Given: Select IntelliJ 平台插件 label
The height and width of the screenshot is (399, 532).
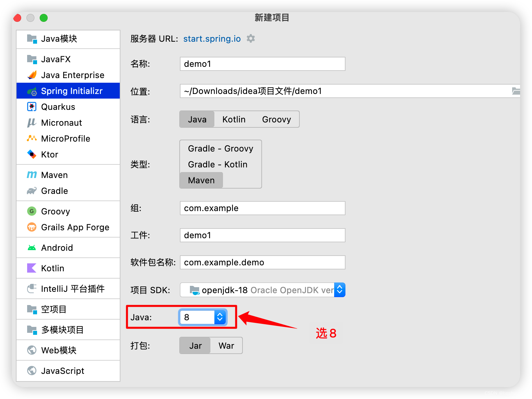Looking at the screenshot, I should click(73, 289).
